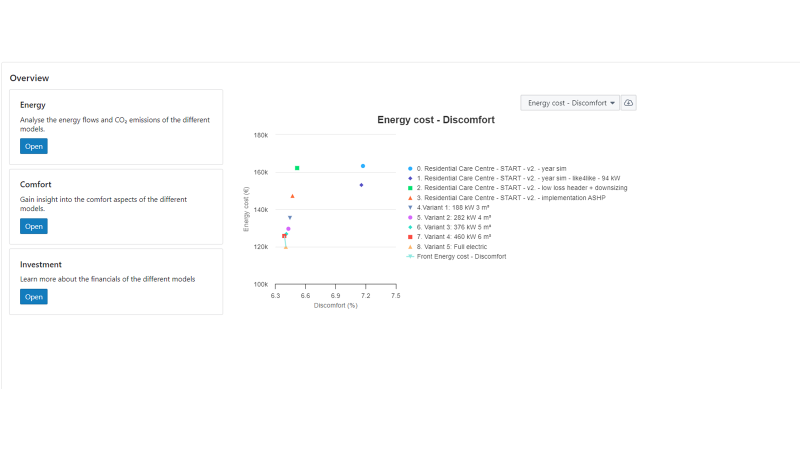
Task: Open the Comfort section
Action: pyautogui.click(x=33, y=226)
